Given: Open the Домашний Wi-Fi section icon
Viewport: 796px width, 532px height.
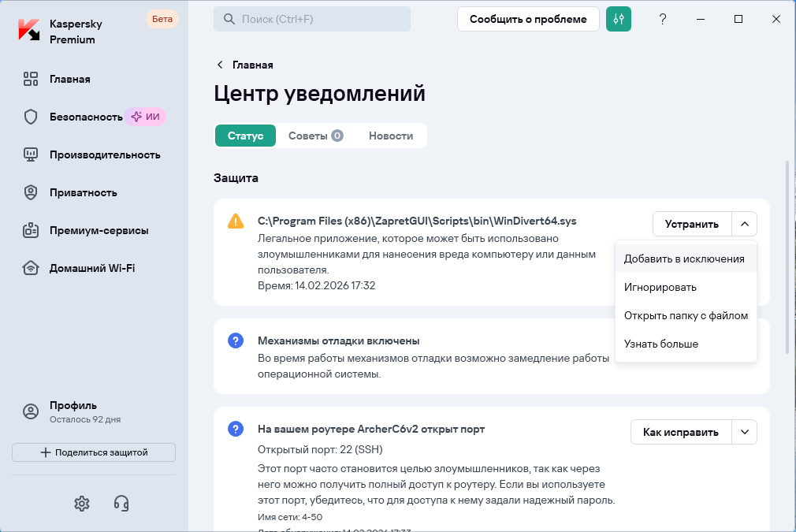Looking at the screenshot, I should click(32, 268).
